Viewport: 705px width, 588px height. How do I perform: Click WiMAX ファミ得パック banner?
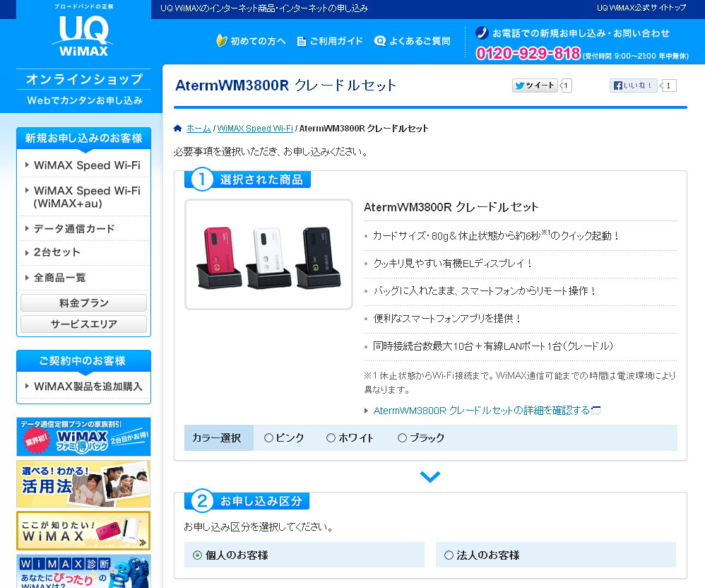[x=83, y=436]
